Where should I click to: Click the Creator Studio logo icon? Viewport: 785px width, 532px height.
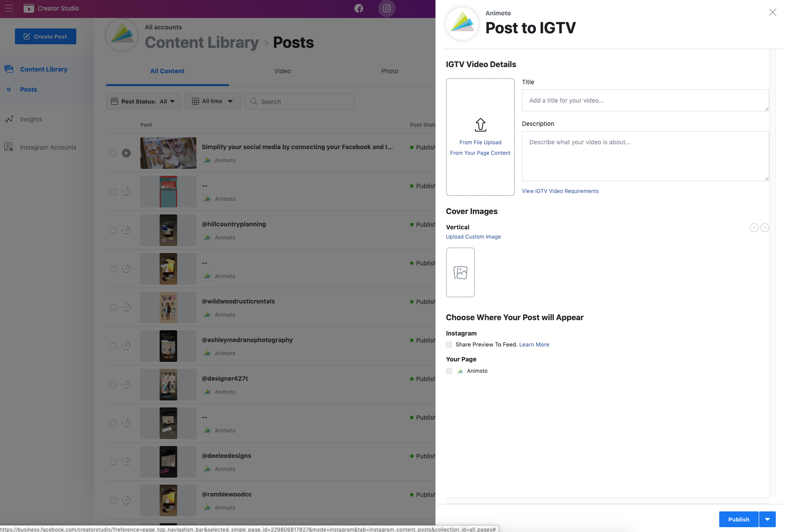pyautogui.click(x=29, y=8)
